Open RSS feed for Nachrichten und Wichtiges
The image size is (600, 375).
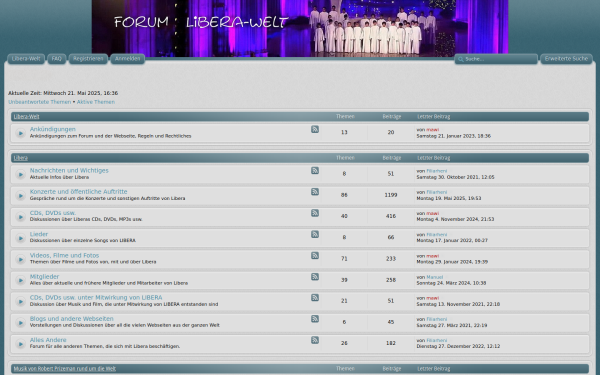(315, 171)
